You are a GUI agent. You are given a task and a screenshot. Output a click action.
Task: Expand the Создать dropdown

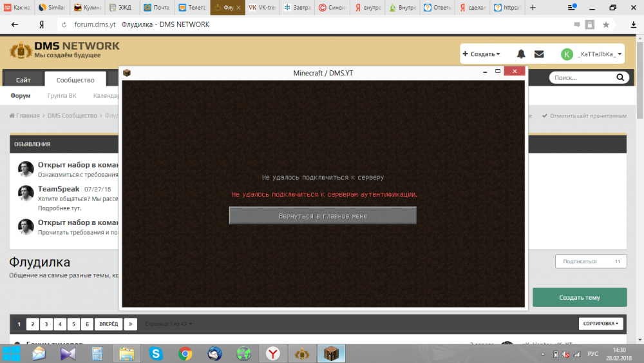click(x=481, y=54)
